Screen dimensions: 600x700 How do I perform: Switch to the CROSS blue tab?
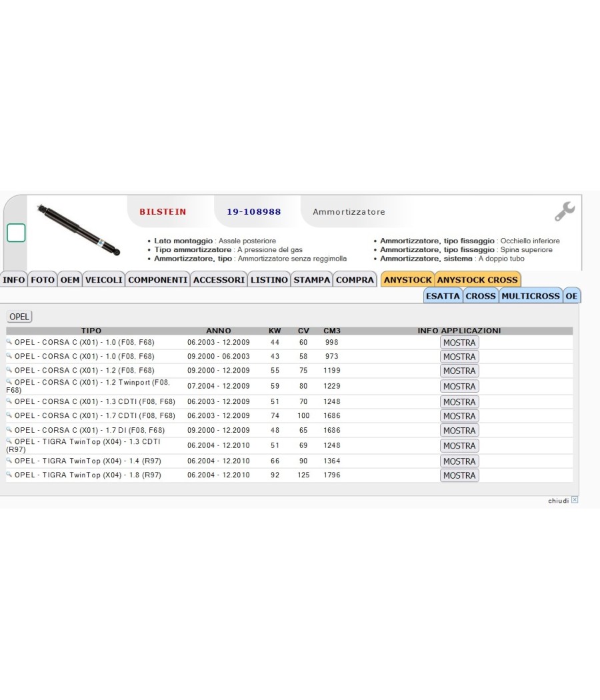[481, 295]
